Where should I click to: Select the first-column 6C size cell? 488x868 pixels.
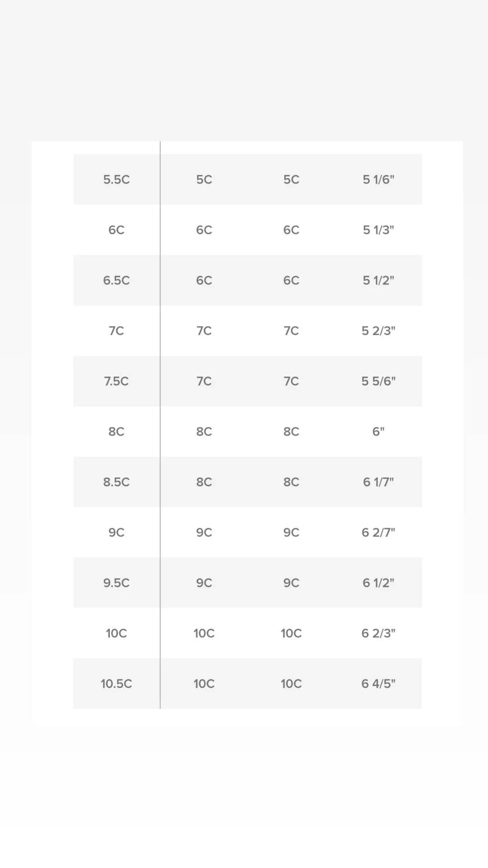(x=116, y=230)
